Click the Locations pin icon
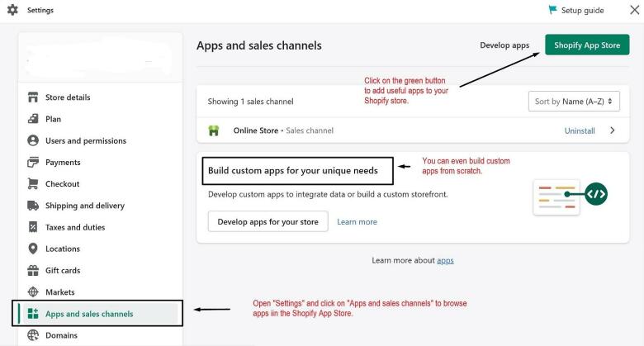644x346 pixels. click(33, 249)
